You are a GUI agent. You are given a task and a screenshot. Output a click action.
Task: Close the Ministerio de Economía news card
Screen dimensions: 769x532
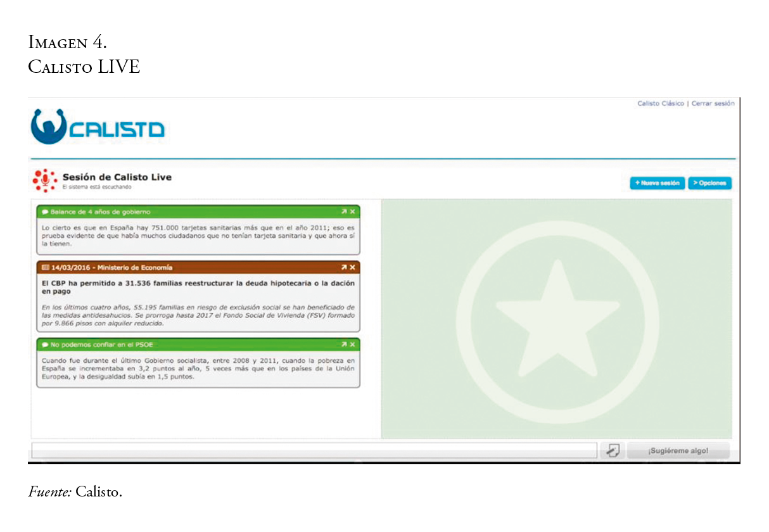[353, 267]
